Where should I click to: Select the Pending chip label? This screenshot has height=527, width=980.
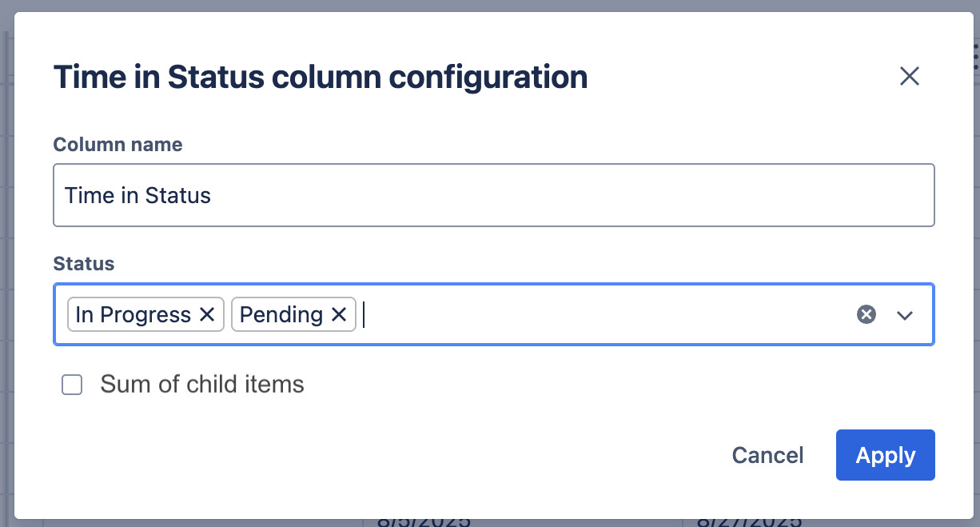coord(281,315)
